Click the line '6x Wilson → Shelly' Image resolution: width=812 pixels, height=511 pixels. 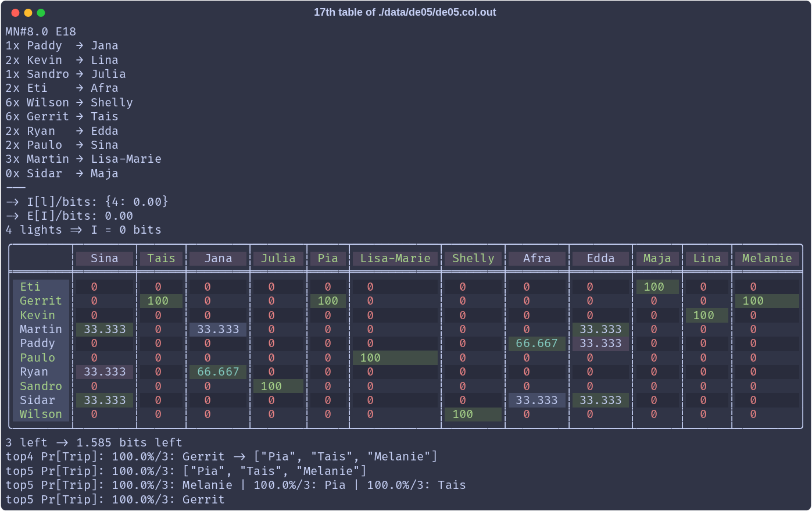(x=69, y=102)
